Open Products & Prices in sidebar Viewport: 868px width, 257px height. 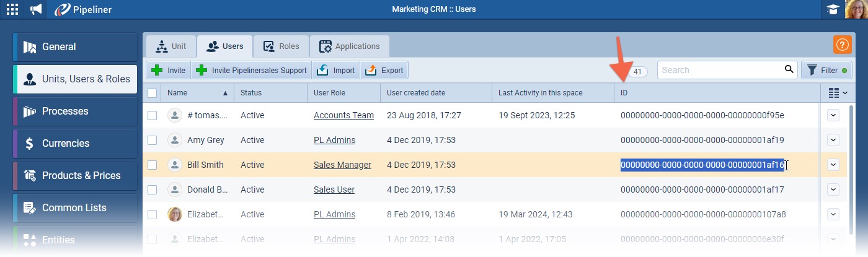point(75,176)
